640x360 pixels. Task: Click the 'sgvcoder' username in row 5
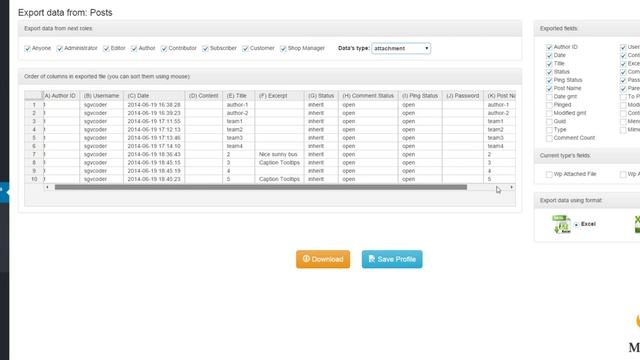click(x=101, y=138)
